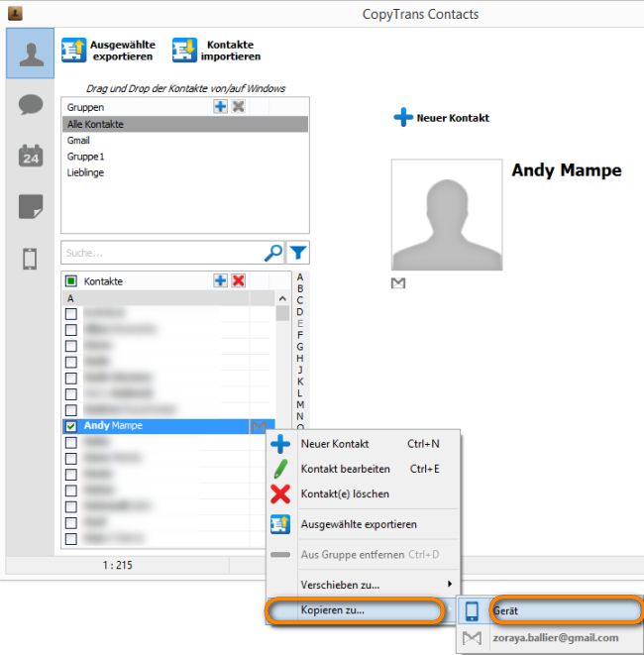Add a new group with the Gruppen plus icon
Viewport: 644px width, 655px height.
point(220,106)
